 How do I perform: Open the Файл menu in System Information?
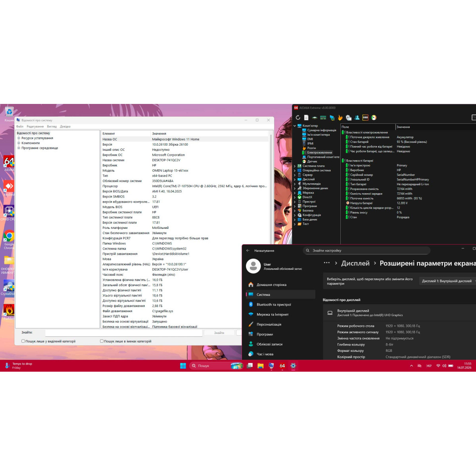click(19, 127)
